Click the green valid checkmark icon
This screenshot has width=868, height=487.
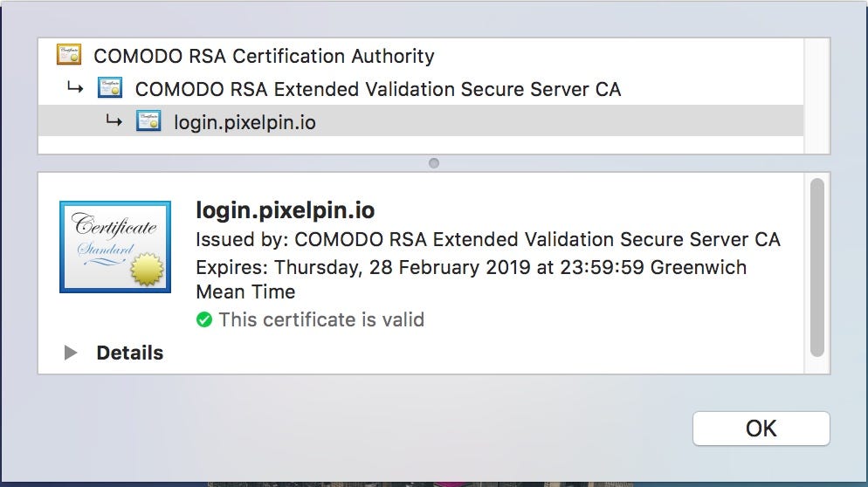click(204, 319)
